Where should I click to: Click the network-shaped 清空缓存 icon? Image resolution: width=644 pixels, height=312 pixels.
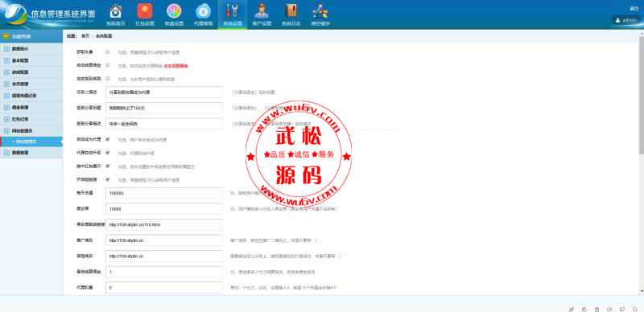[320, 14]
